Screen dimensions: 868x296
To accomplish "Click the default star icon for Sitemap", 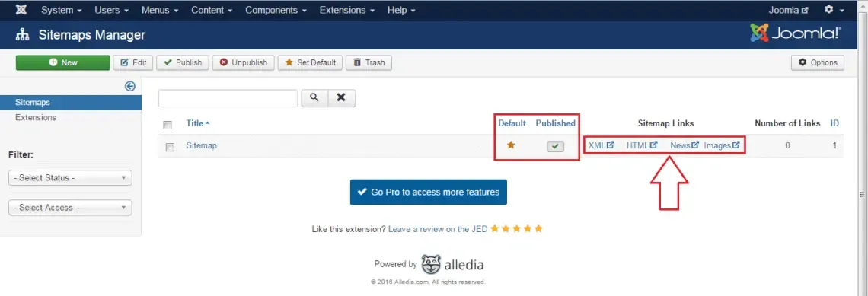I will 511,145.
